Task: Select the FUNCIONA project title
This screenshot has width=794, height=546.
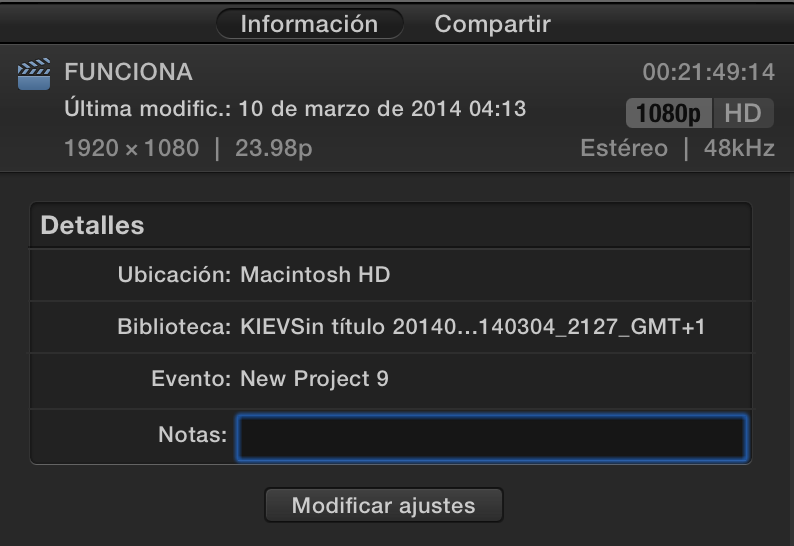Action: [128, 72]
